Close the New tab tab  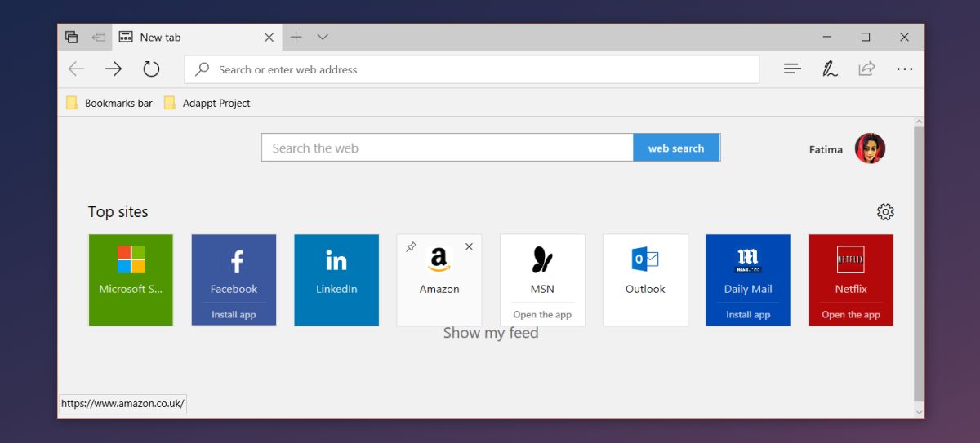point(269,37)
